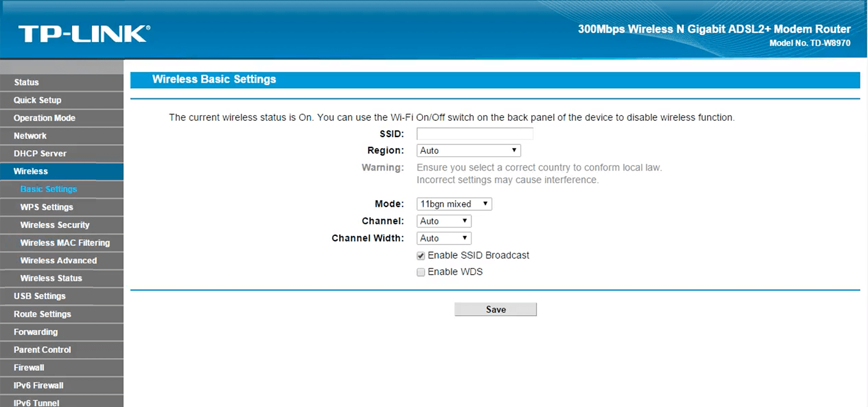Expand the Mode dropdown
The height and width of the screenshot is (407, 868).
(x=454, y=204)
